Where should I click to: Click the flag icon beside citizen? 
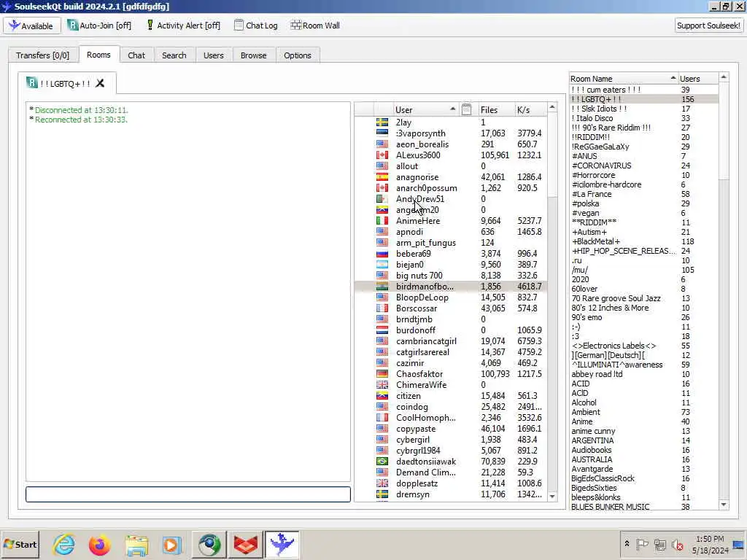pos(382,396)
